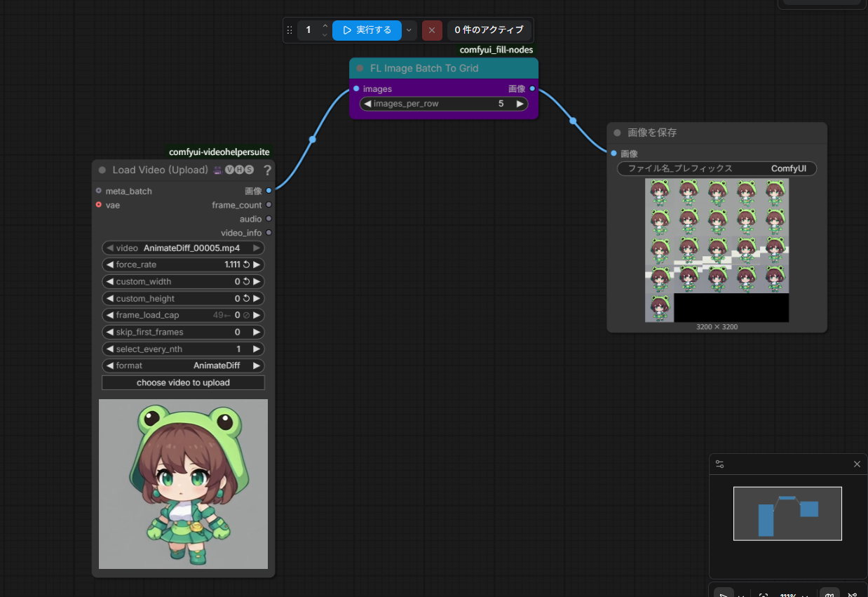Reset custom_width using its circular arrow icon
The image size is (868, 597).
[x=246, y=281]
